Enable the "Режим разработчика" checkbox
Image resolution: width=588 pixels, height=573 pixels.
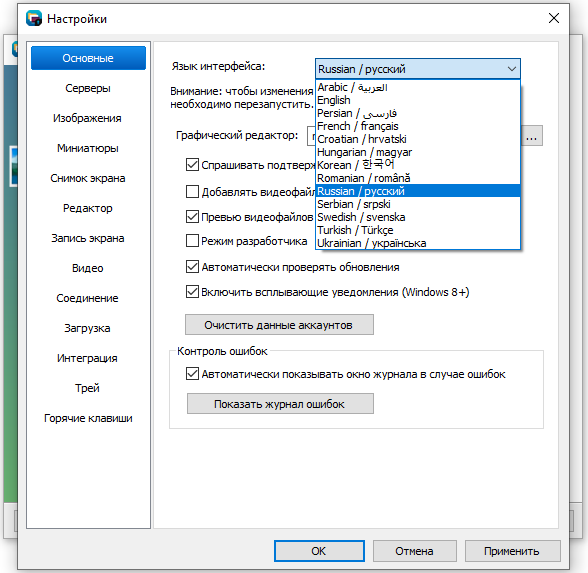point(192,241)
